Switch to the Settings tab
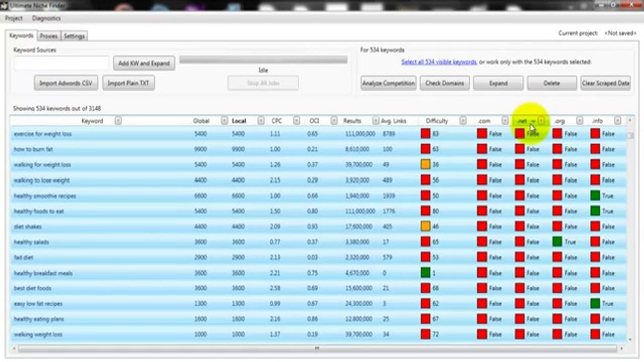Viewport: 644px width, 362px height. (74, 36)
